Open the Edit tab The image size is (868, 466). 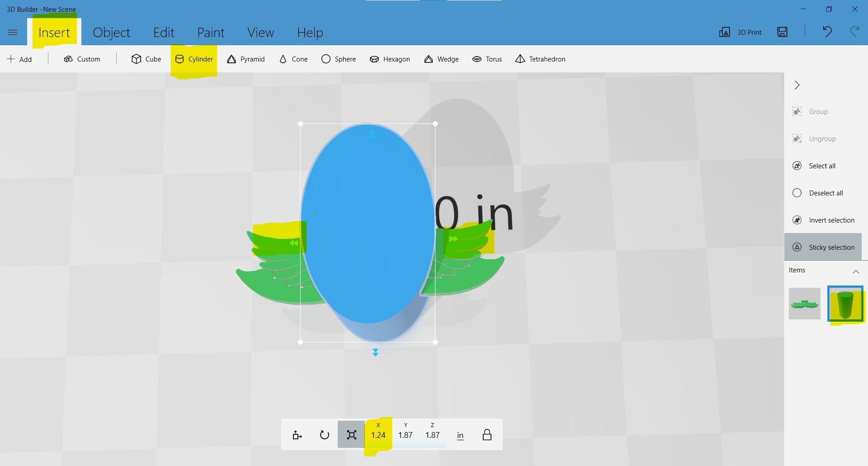tap(164, 33)
